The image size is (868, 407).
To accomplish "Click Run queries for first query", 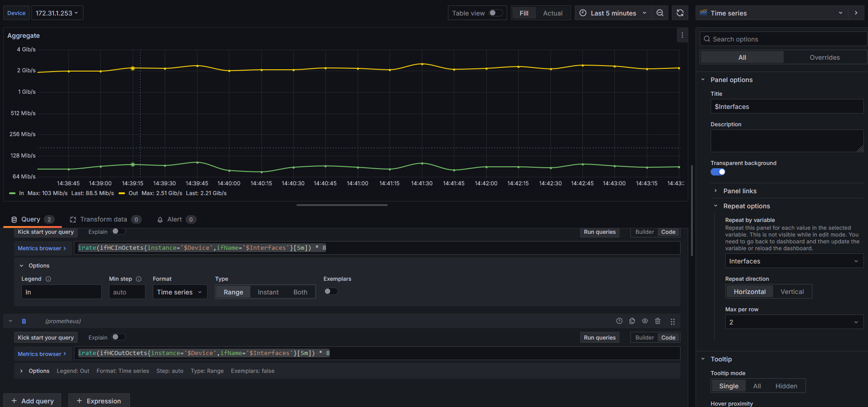I will [x=599, y=232].
